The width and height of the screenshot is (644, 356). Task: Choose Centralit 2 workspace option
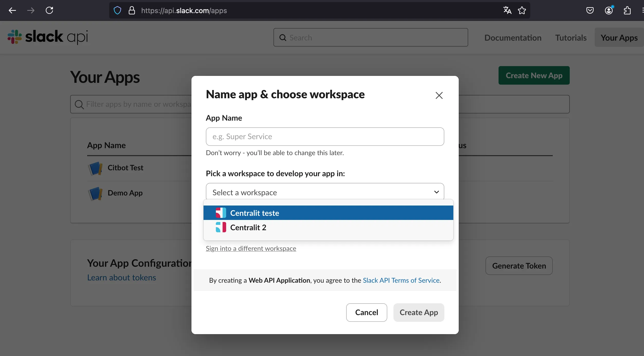tap(328, 227)
